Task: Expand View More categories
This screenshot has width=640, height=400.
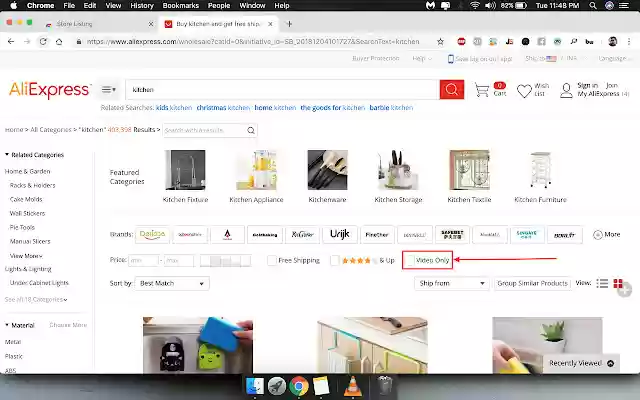Action: (x=26, y=256)
